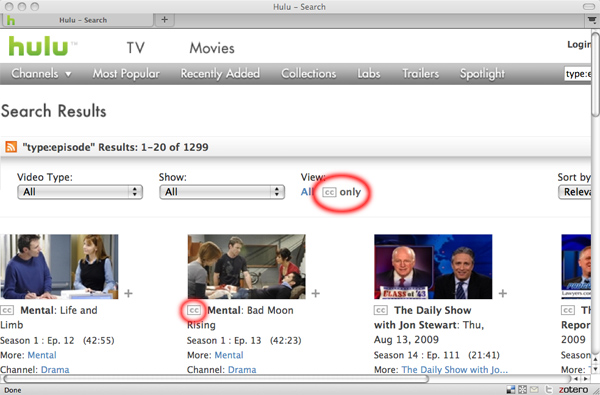This screenshot has height=395, width=600.
Task: Click the horizontal scrollbar thumb
Action: click(215, 379)
